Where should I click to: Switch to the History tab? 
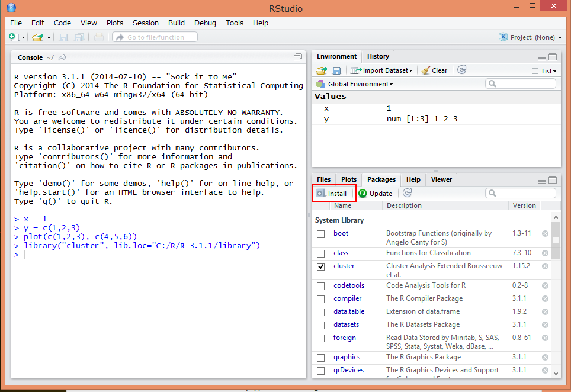[378, 56]
